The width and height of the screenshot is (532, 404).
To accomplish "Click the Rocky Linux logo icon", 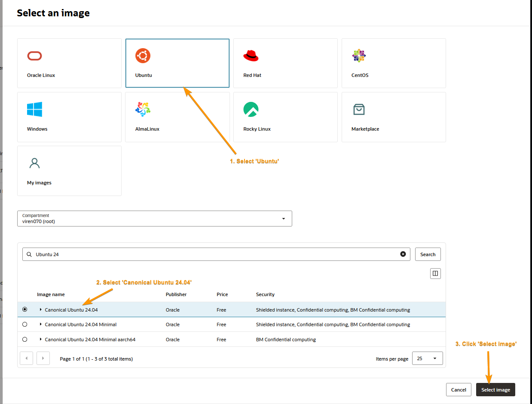I will [x=251, y=110].
